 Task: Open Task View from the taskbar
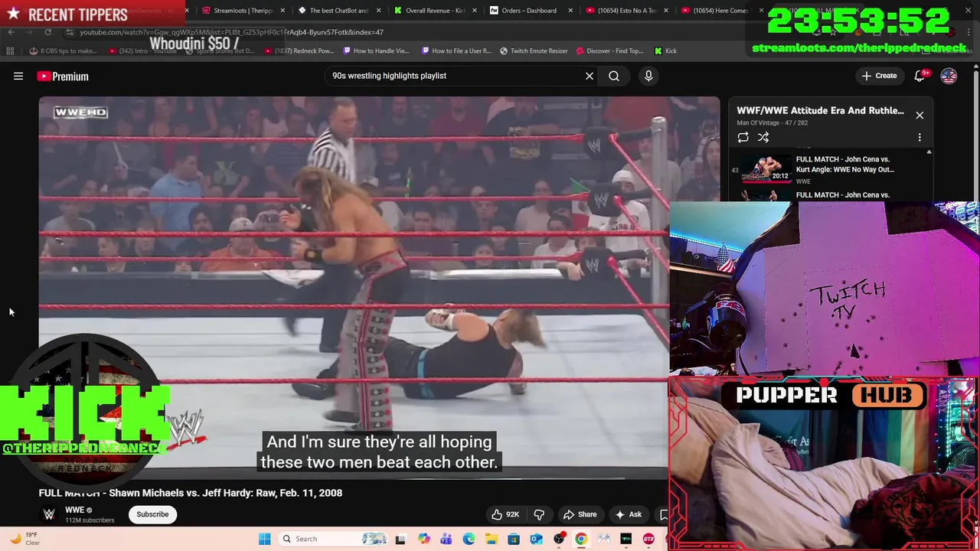(x=400, y=539)
